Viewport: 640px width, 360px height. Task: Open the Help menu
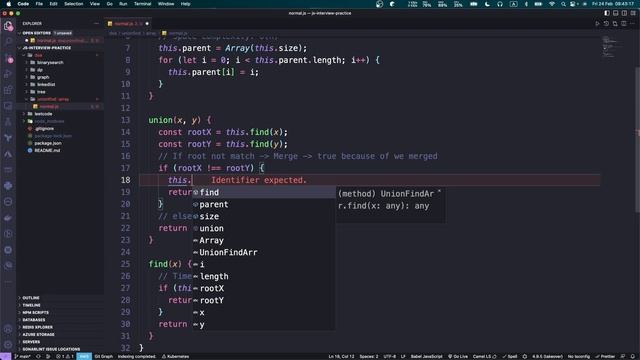(x=185, y=4)
